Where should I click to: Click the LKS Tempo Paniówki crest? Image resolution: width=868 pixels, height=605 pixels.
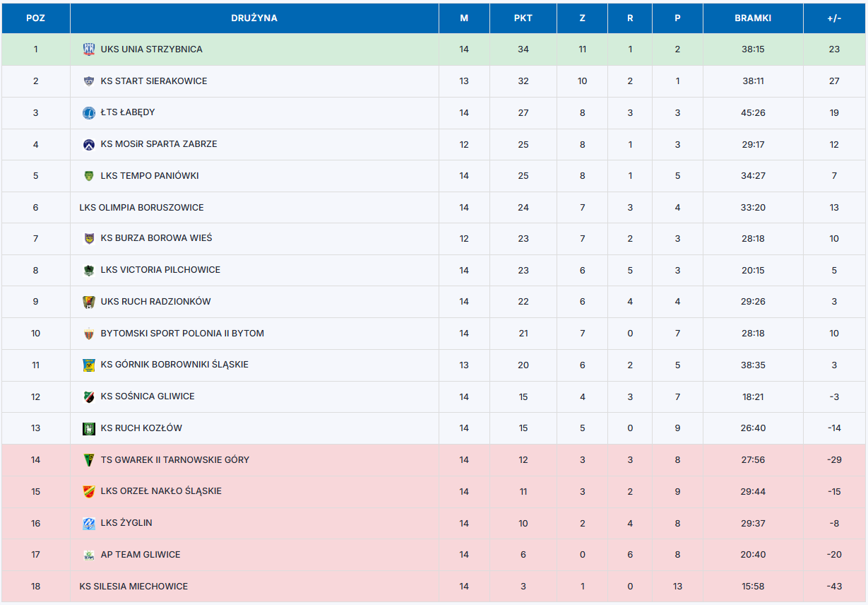tap(89, 176)
